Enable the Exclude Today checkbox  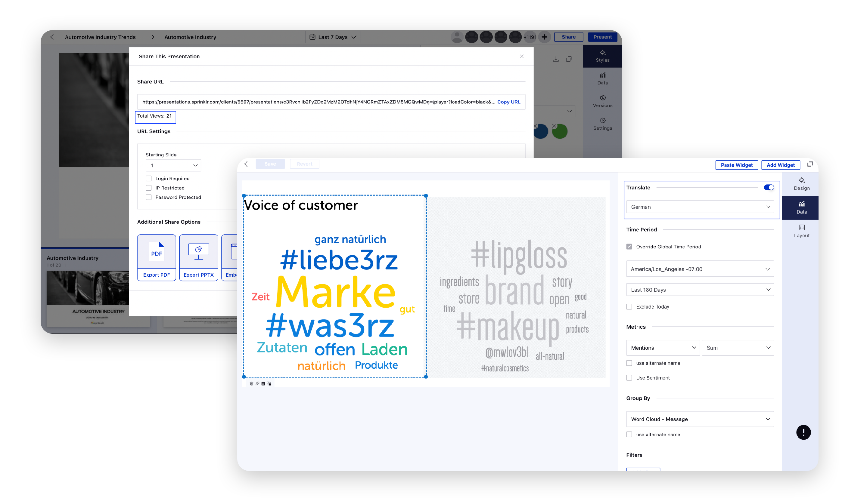pyautogui.click(x=629, y=307)
